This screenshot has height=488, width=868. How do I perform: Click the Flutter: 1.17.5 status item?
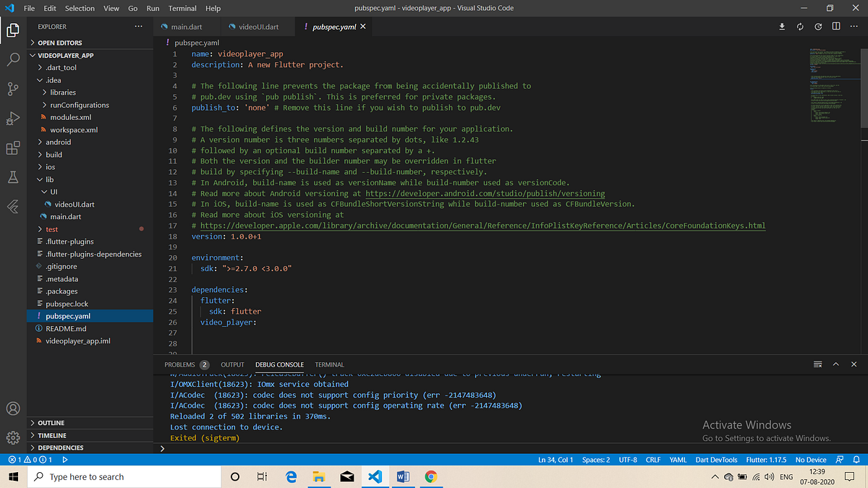point(767,460)
